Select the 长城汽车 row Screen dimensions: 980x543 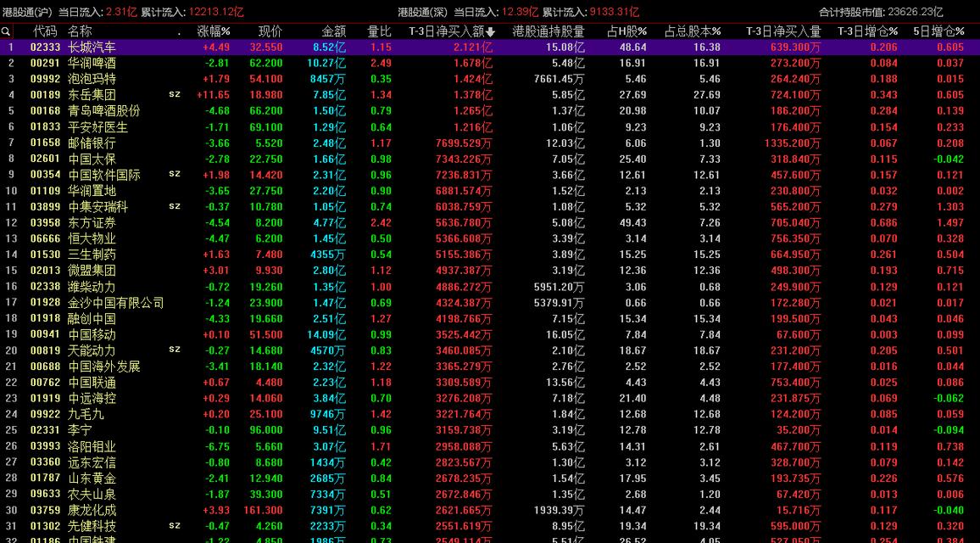490,47
